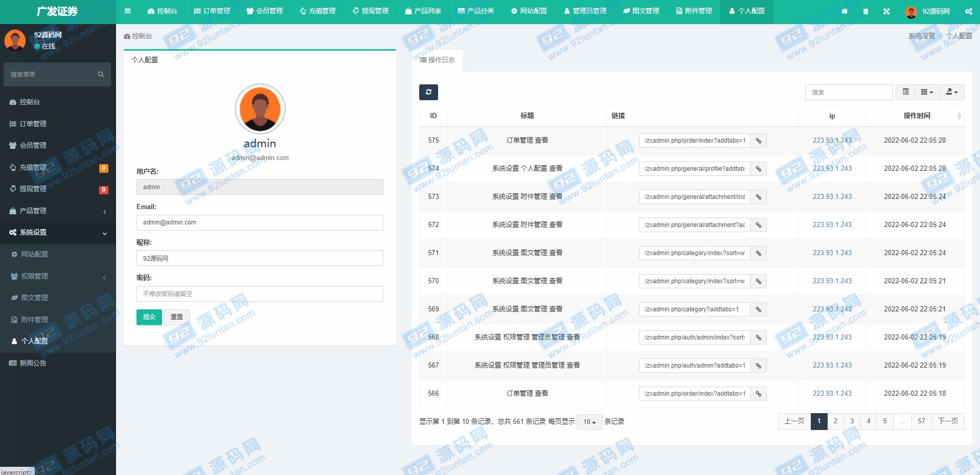Open the export data dropdown

(951, 92)
